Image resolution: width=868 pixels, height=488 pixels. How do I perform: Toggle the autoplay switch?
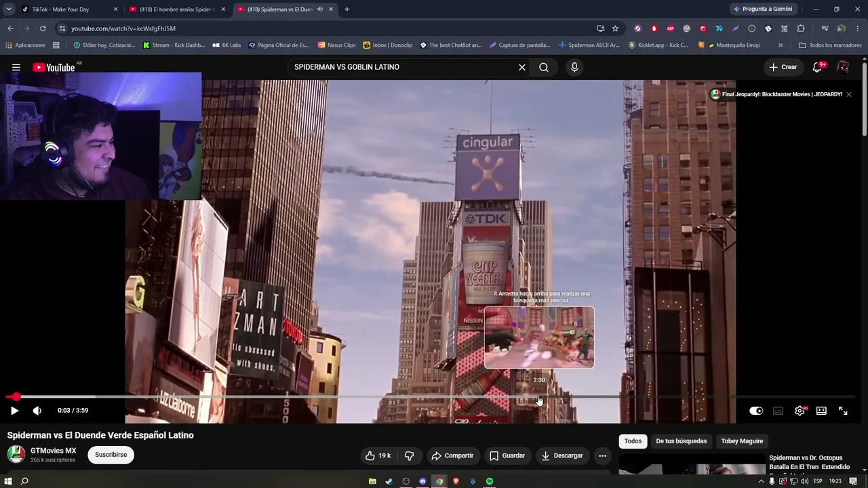[x=756, y=411]
